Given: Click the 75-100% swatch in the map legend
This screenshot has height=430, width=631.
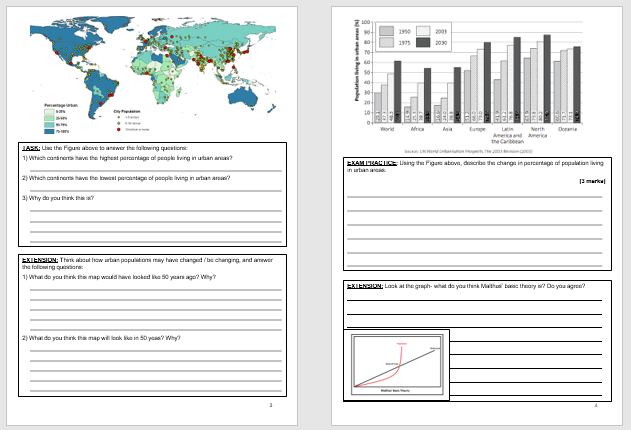Looking at the screenshot, I should tap(49, 131).
